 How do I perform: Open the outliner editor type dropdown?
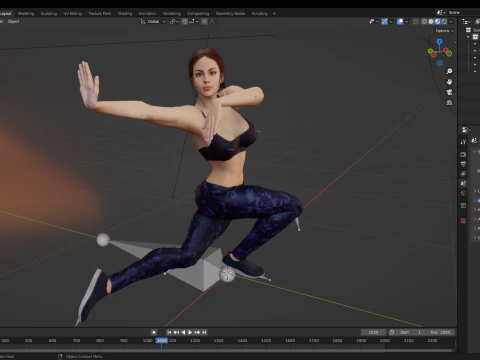467,22
